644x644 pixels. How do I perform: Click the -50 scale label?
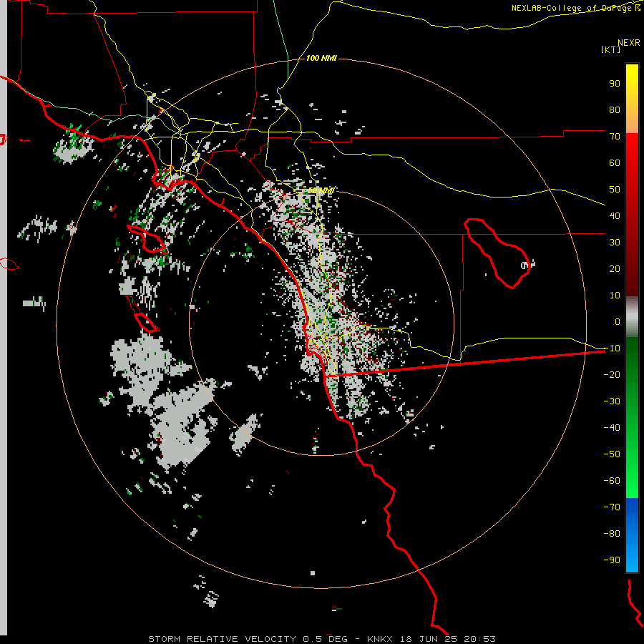tap(612, 454)
